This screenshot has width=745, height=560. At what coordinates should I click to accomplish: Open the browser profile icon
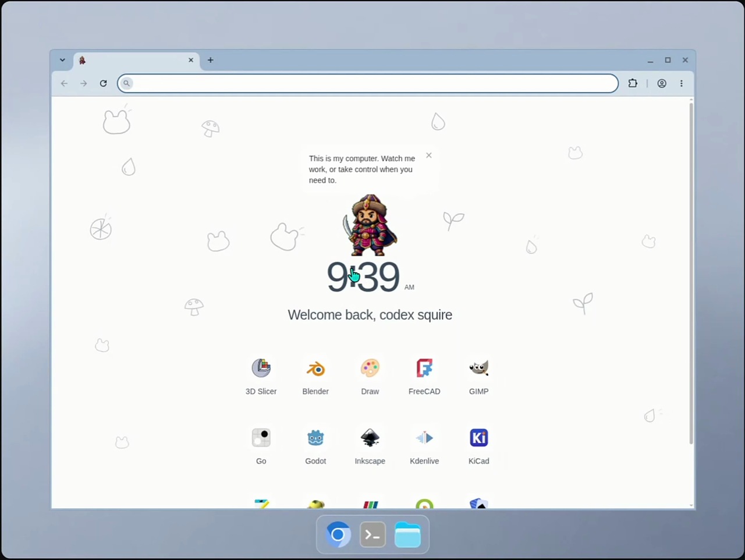click(662, 83)
